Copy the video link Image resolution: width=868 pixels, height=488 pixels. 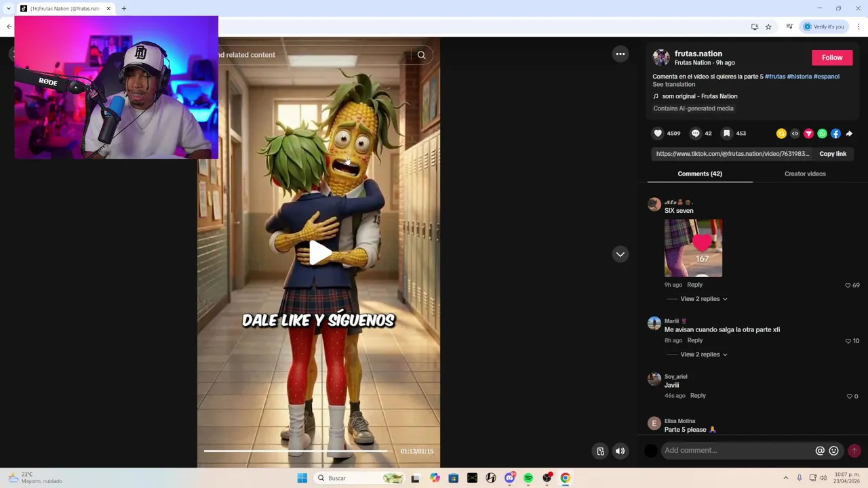(x=833, y=154)
